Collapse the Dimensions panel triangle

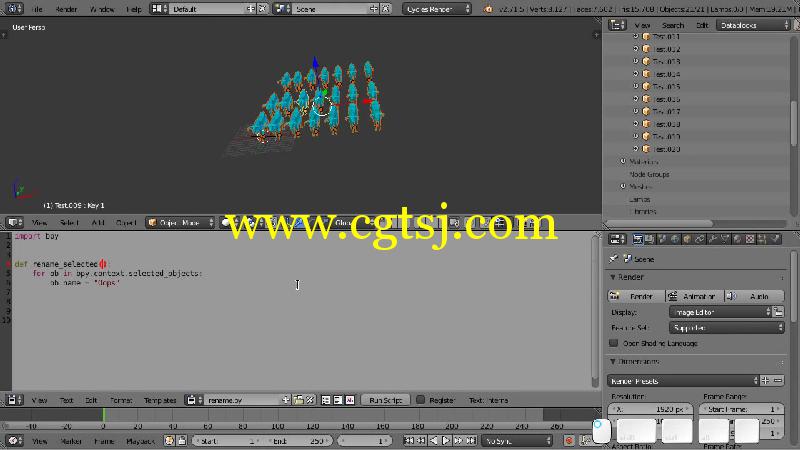(613, 361)
